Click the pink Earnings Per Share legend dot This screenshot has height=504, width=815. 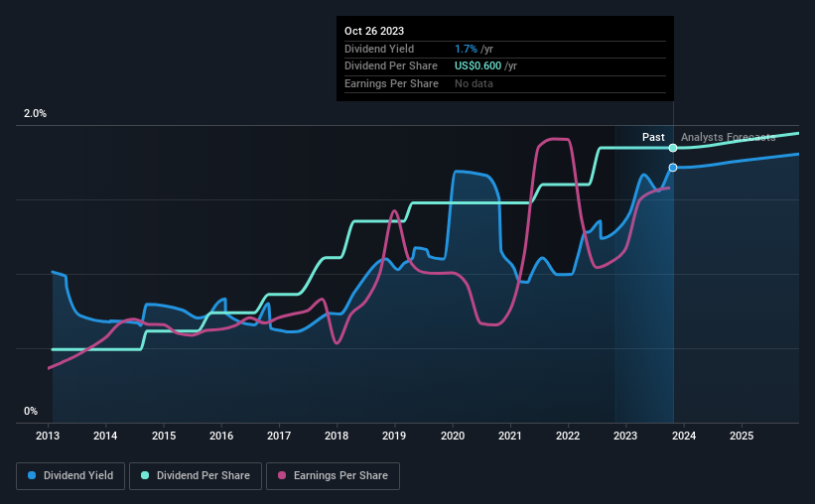tap(282, 475)
